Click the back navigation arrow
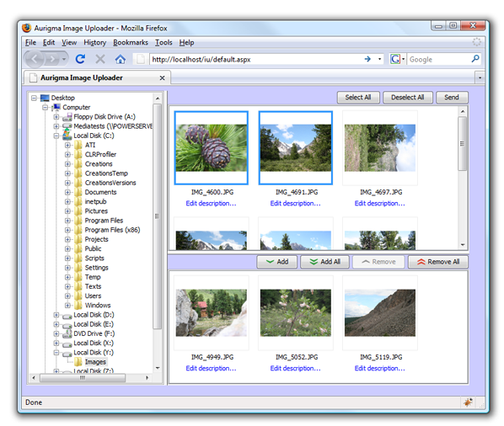 coord(35,59)
